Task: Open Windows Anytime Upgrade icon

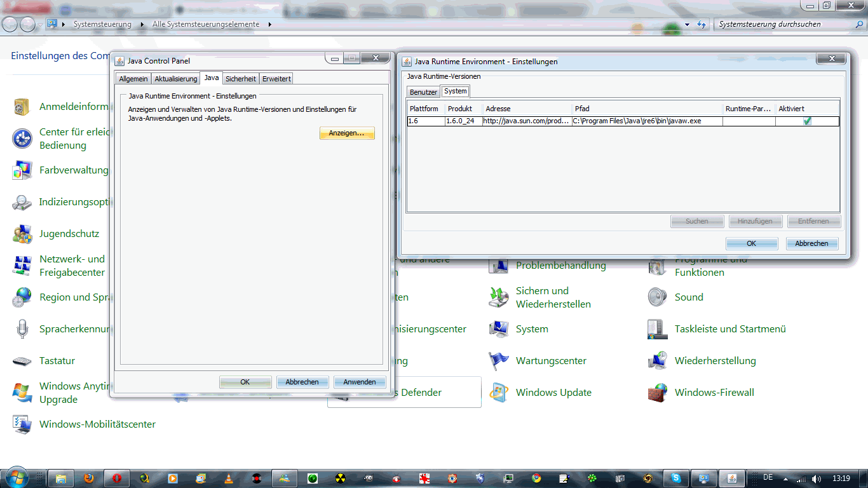Action: click(x=22, y=393)
